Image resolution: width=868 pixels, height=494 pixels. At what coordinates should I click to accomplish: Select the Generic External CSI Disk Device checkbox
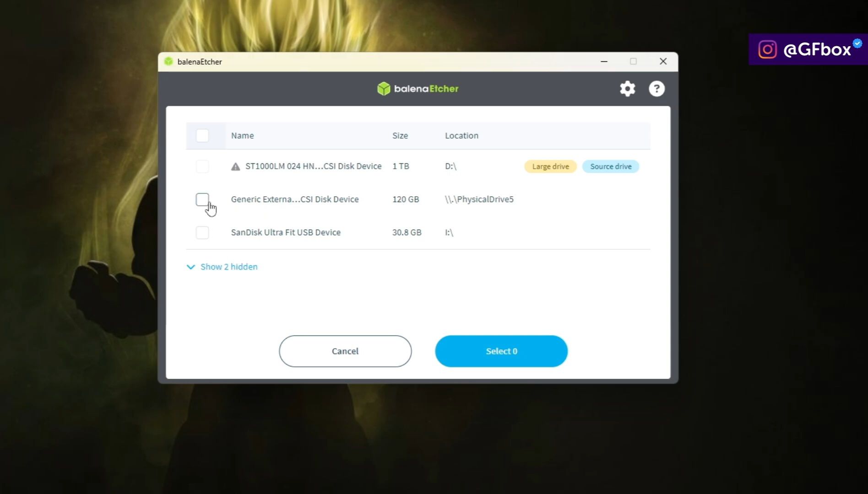point(202,199)
